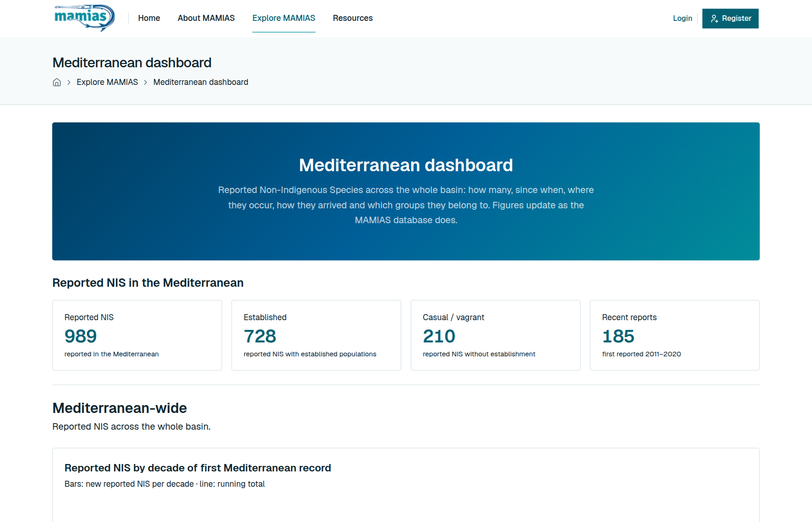
Task: Click 'Reported NIS in the Mediterranean' heading
Action: (148, 283)
